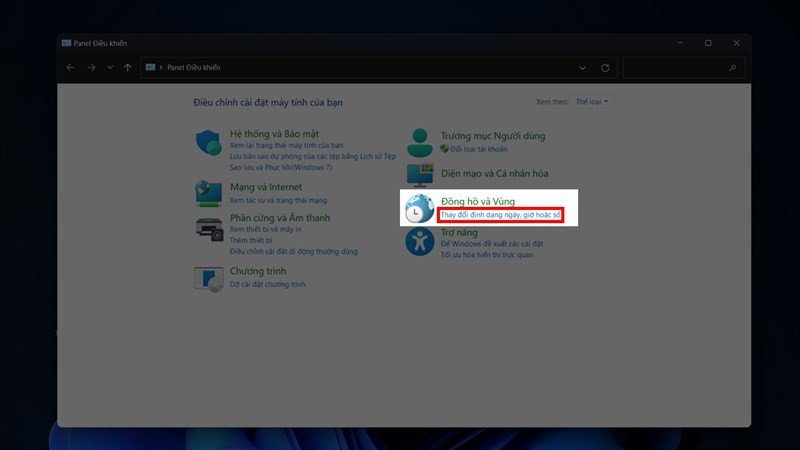800x450 pixels.
Task: Maximize the Panel Điều khiển window
Action: (708, 43)
